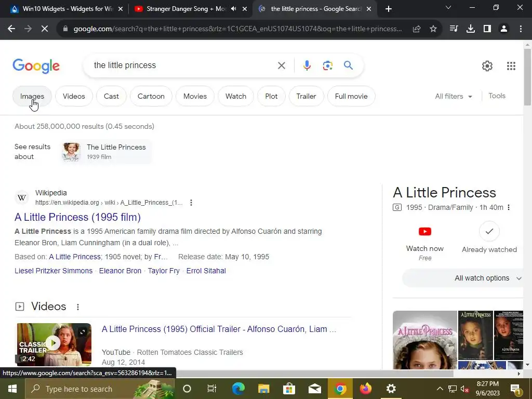The height and width of the screenshot is (399, 532).
Task: Open A Little Princess (1995 film) result
Action: 78,217
